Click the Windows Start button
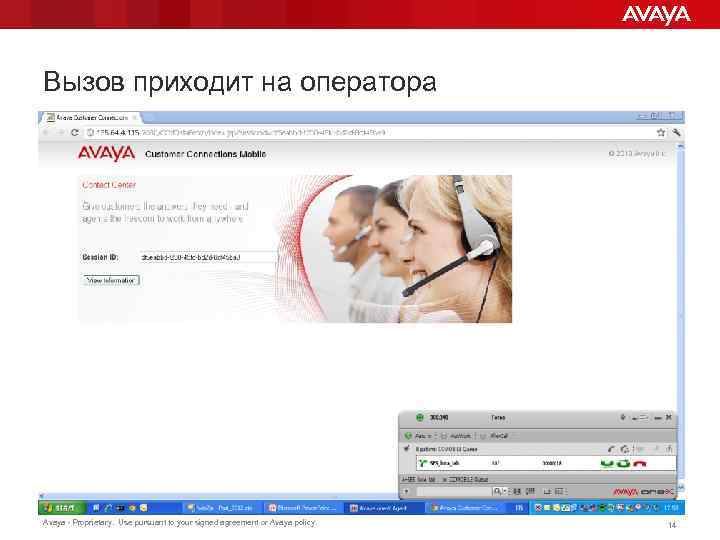The height and width of the screenshot is (540, 720). click(60, 508)
